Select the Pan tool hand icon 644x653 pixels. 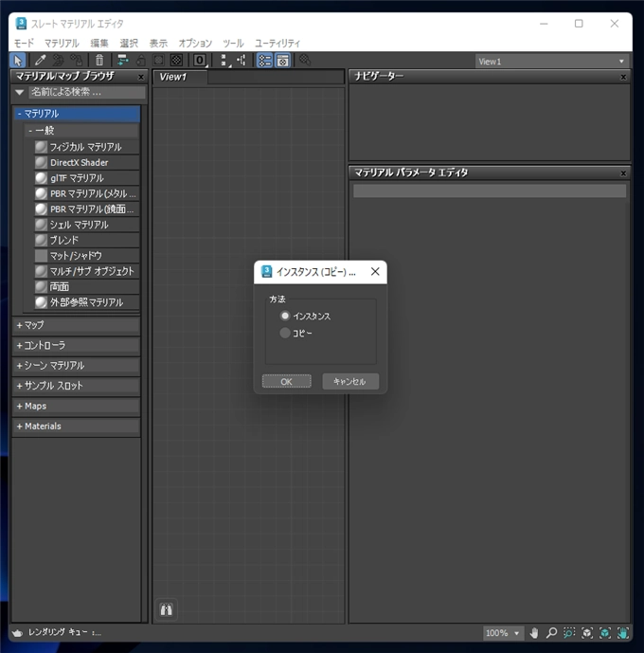534,633
